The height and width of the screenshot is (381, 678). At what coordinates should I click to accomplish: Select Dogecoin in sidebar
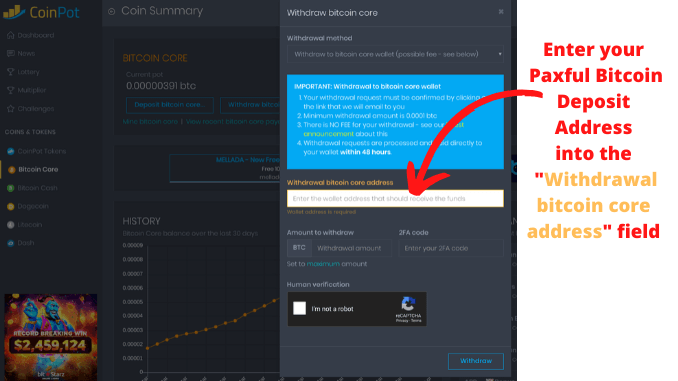coord(33,206)
